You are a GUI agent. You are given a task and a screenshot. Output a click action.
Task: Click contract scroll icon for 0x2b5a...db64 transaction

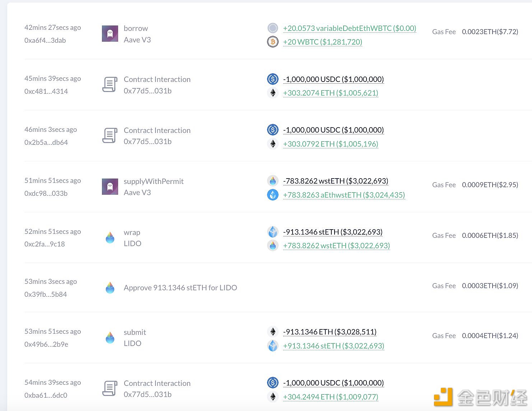click(110, 136)
